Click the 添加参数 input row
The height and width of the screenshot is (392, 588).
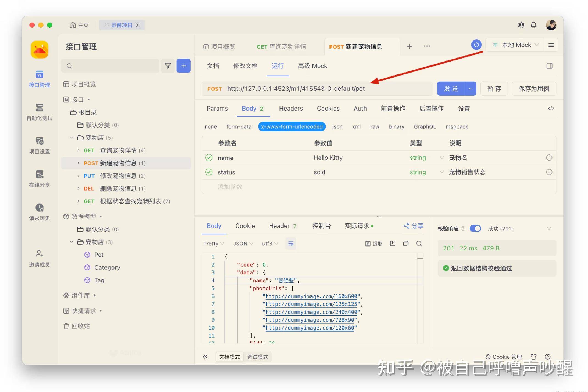379,187
